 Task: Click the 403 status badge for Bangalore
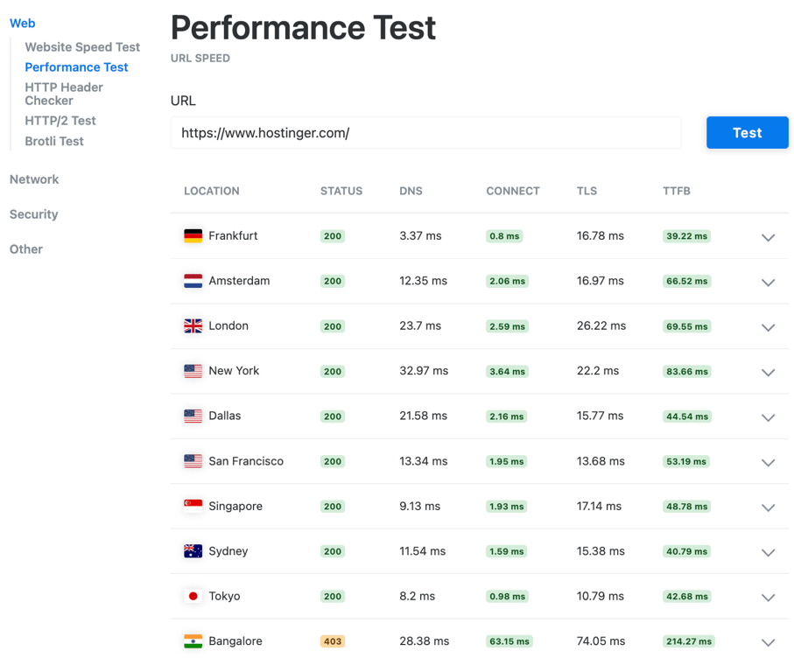(x=333, y=640)
